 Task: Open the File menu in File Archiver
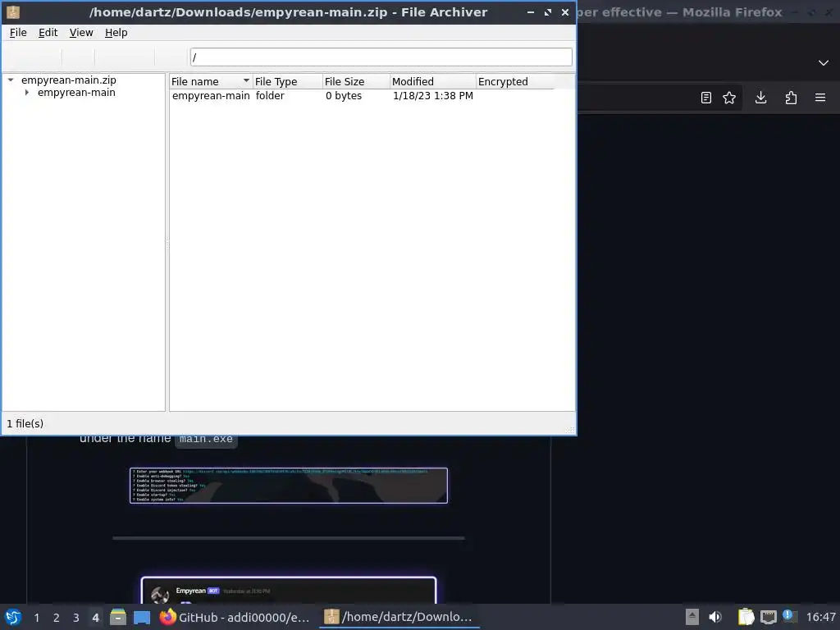point(18,33)
